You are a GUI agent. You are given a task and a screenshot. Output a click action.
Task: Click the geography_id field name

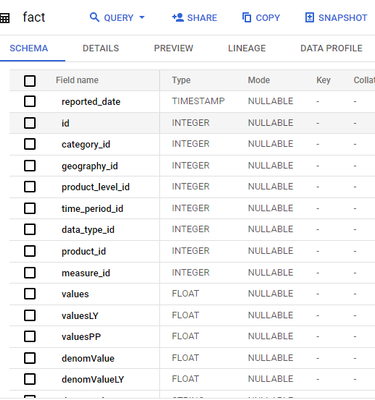click(x=89, y=166)
